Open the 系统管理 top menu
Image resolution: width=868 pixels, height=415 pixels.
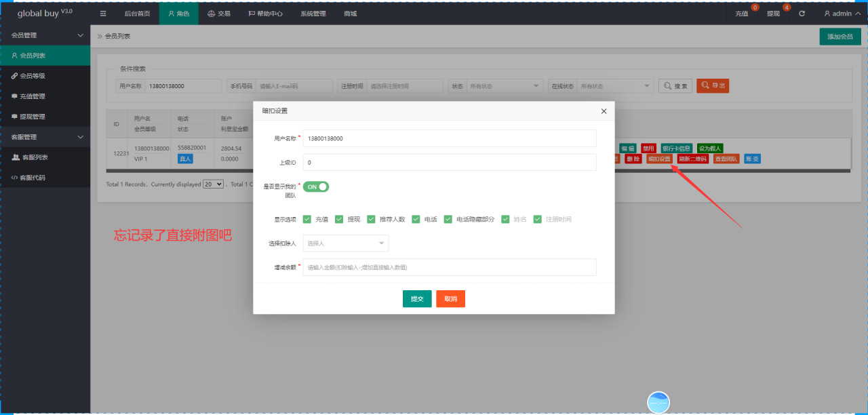313,14
